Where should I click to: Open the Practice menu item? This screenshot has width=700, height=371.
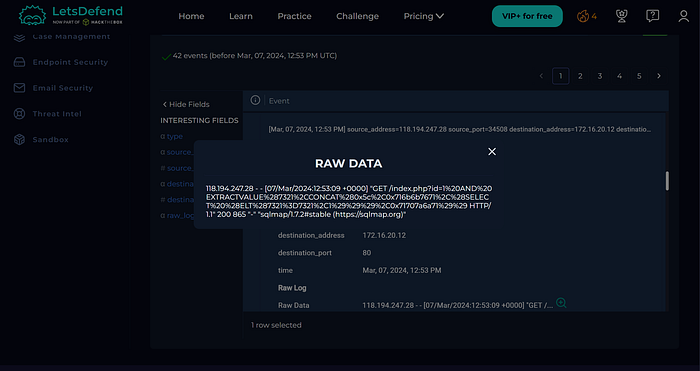point(294,16)
